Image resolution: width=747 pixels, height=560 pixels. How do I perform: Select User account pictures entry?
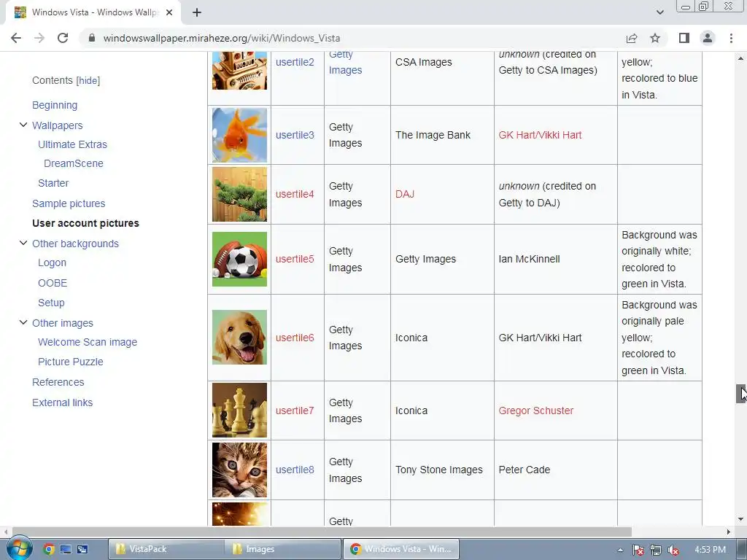click(86, 223)
